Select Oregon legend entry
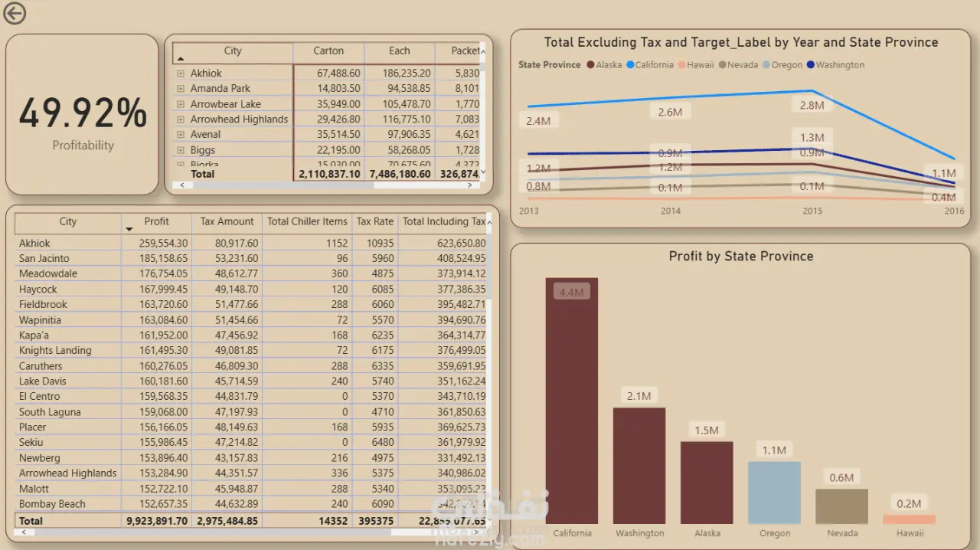This screenshot has width=980, height=550. pos(782,65)
